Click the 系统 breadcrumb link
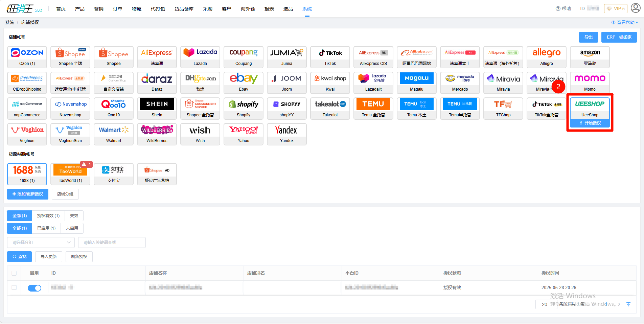Image resolution: width=644 pixels, height=324 pixels. point(9,22)
